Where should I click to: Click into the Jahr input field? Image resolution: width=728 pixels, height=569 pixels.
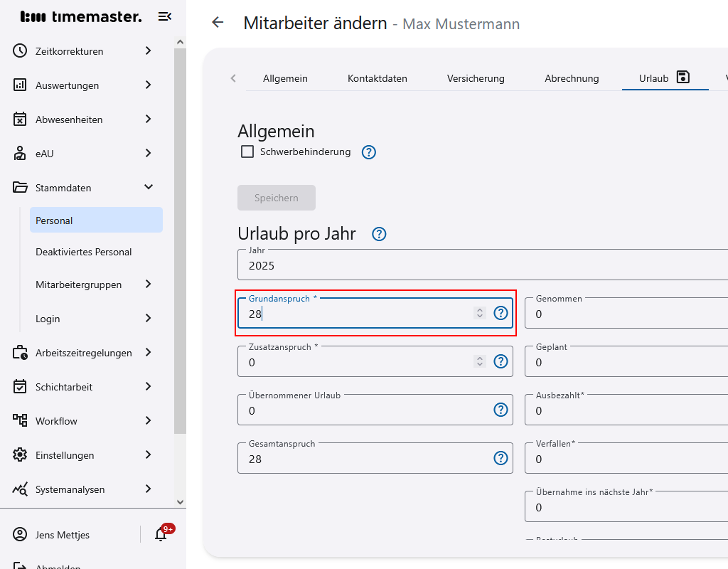483,266
